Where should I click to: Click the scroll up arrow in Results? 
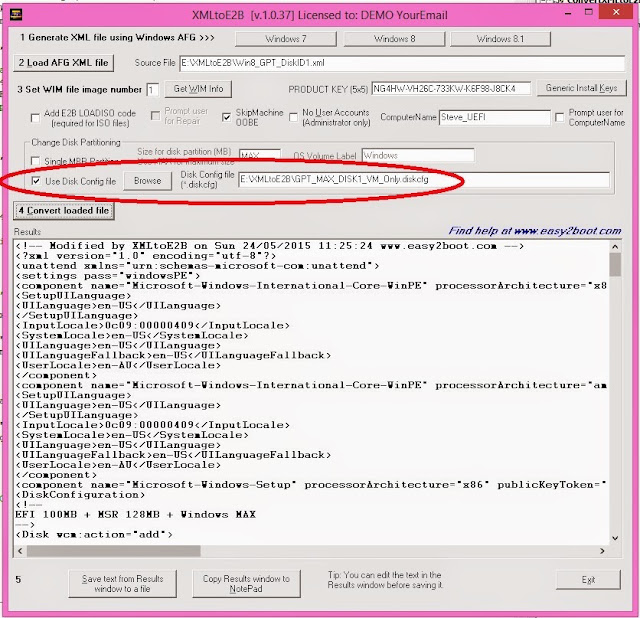tap(615, 247)
